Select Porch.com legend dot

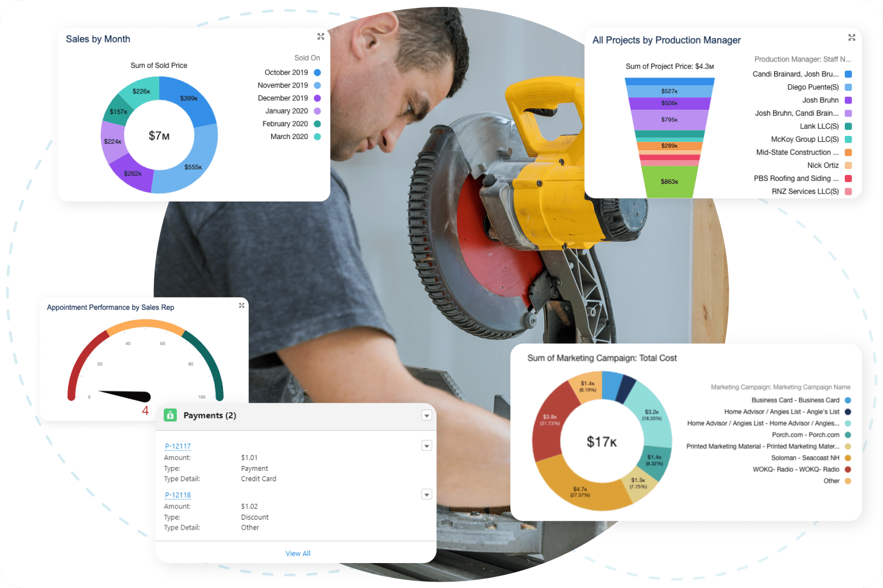[848, 435]
